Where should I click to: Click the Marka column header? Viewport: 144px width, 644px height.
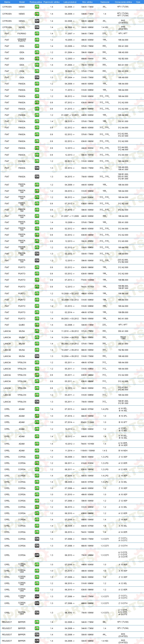point(7,2)
